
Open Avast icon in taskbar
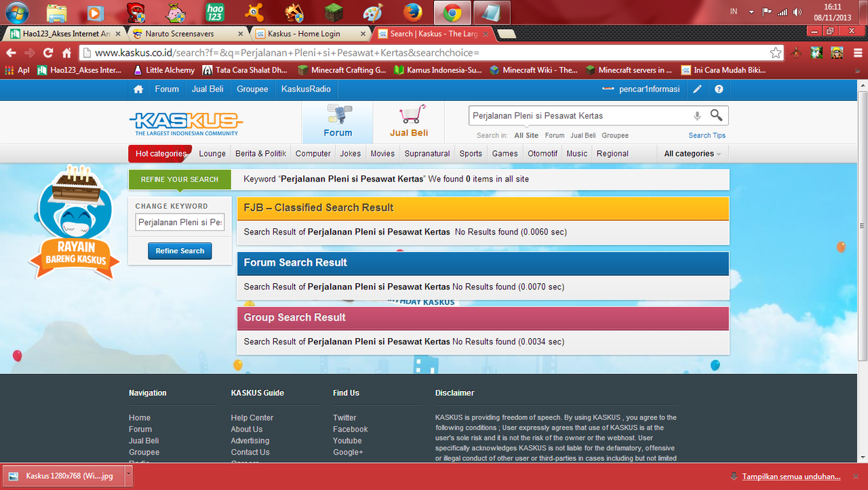[x=254, y=12]
